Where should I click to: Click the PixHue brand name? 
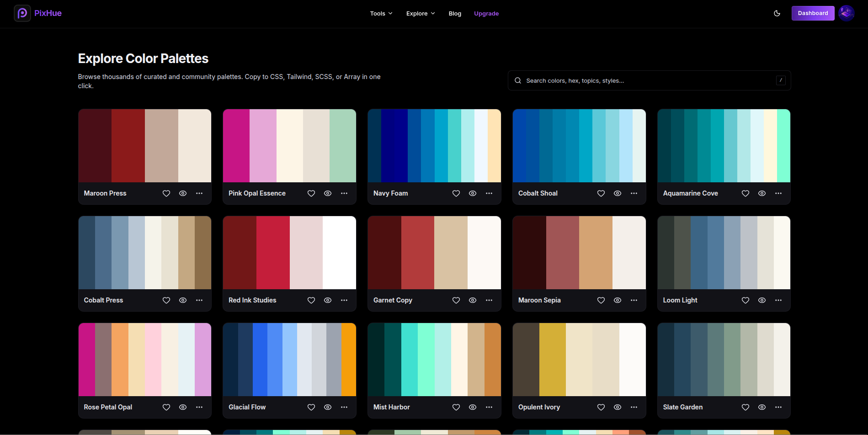pyautogui.click(x=48, y=13)
